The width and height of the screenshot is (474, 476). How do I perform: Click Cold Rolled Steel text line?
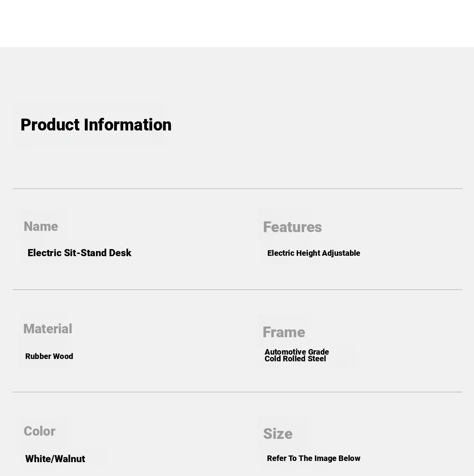pos(295,359)
